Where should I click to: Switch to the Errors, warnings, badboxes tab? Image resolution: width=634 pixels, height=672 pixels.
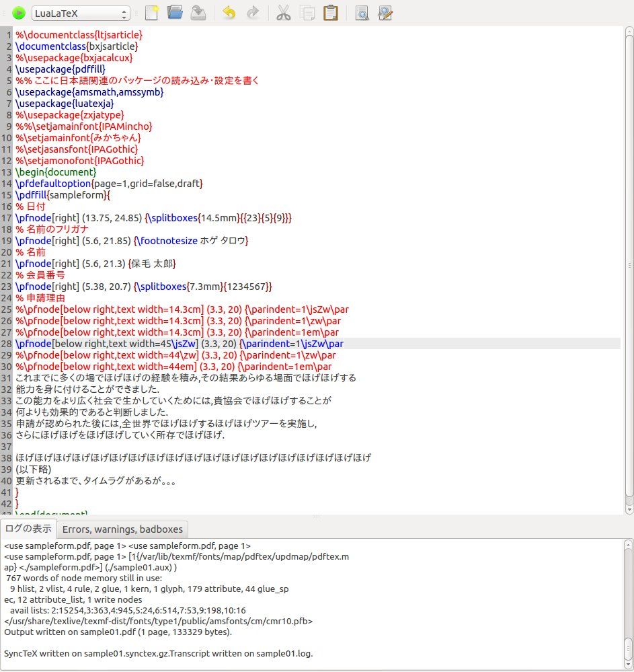[x=123, y=529]
